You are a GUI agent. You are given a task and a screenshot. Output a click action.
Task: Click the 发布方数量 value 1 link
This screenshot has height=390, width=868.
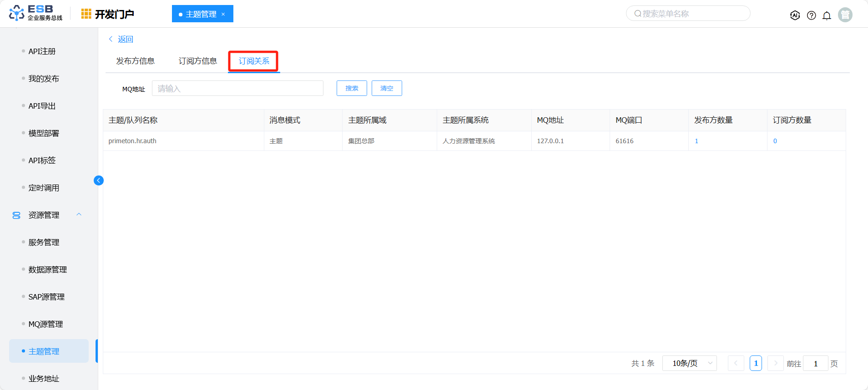696,141
